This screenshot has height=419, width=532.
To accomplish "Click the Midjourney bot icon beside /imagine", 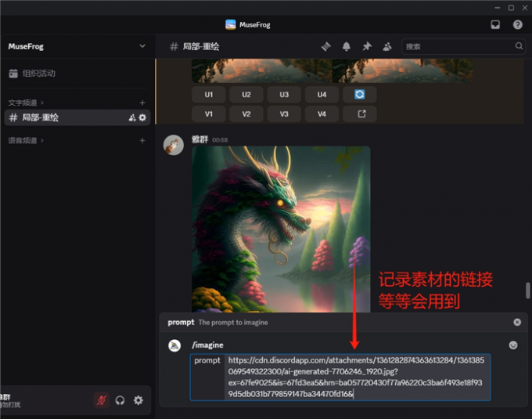I will pyautogui.click(x=174, y=345).
